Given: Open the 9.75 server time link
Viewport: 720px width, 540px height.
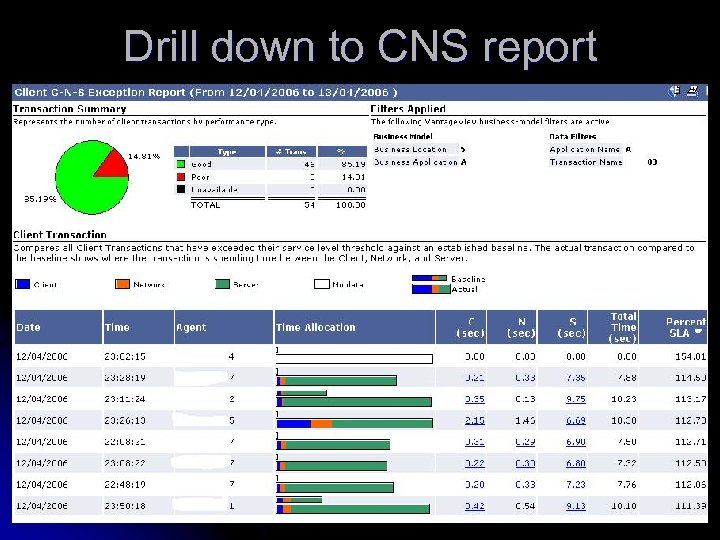Looking at the screenshot, I should [575, 399].
